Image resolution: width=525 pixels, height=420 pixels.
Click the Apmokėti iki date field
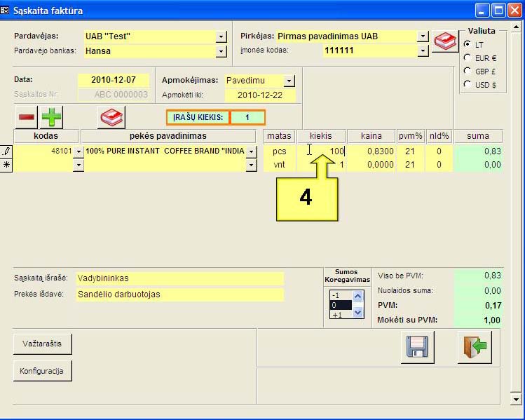(260, 95)
